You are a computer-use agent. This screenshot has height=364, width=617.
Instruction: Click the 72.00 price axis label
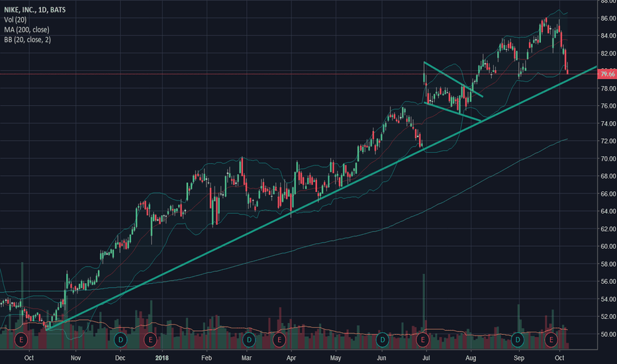[x=608, y=141]
